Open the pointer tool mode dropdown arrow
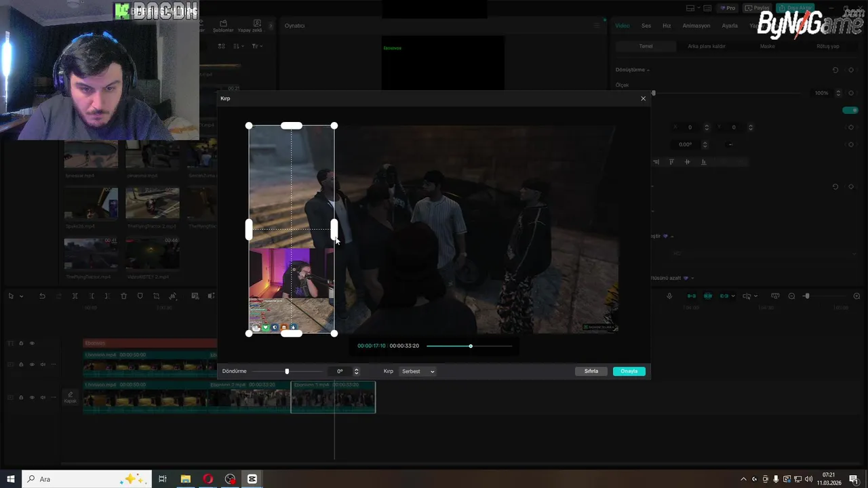This screenshot has width=868, height=488. click(21, 296)
